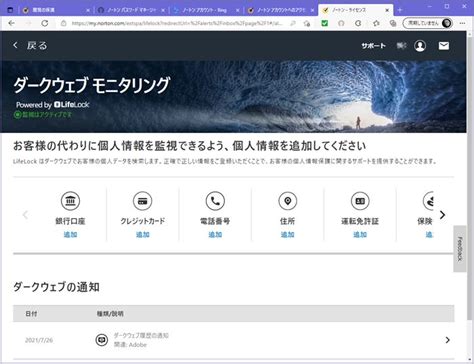This screenshot has width=474, height=364.
Task: Reload the page
Action: click(x=45, y=23)
